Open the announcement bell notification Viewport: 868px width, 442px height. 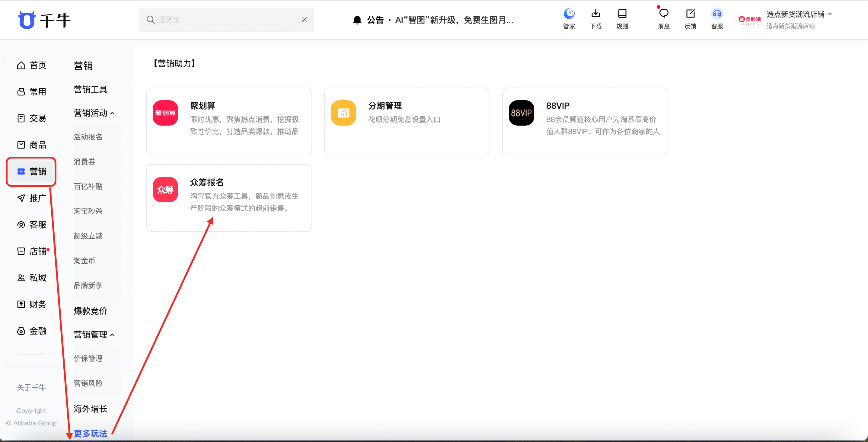(357, 20)
